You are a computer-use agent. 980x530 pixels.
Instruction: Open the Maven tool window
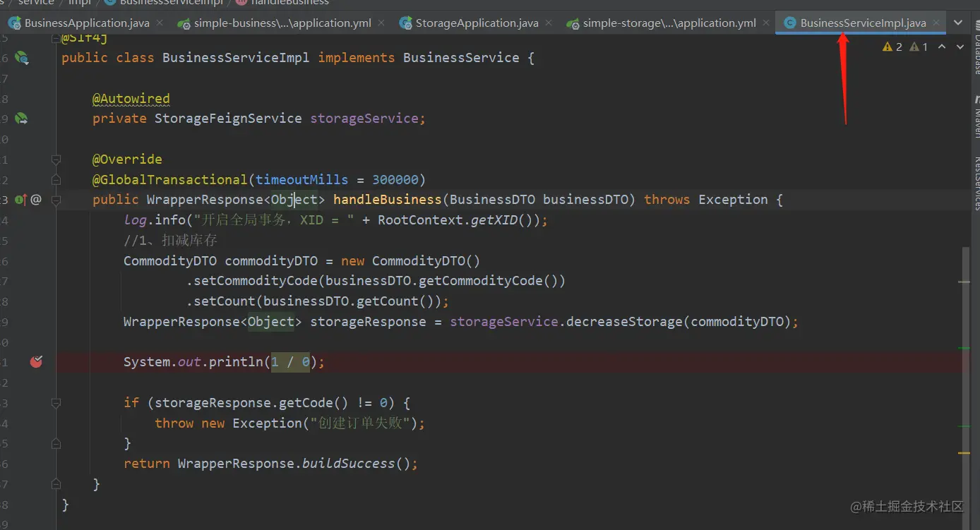[x=975, y=116]
